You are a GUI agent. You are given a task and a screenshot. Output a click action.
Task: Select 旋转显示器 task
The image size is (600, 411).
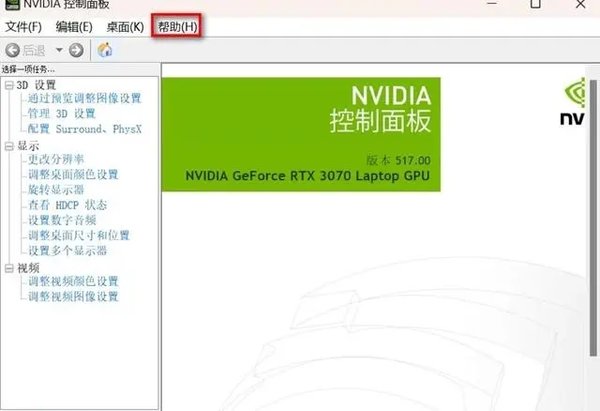click(x=56, y=190)
